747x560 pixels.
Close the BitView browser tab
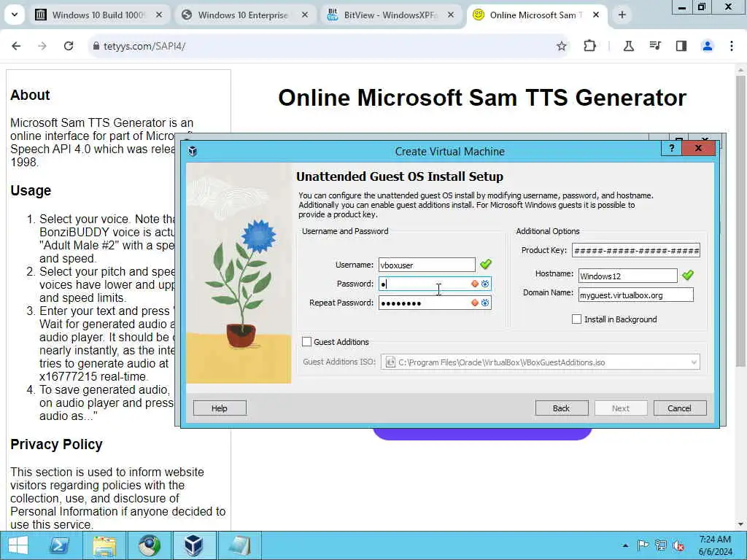pos(450,15)
